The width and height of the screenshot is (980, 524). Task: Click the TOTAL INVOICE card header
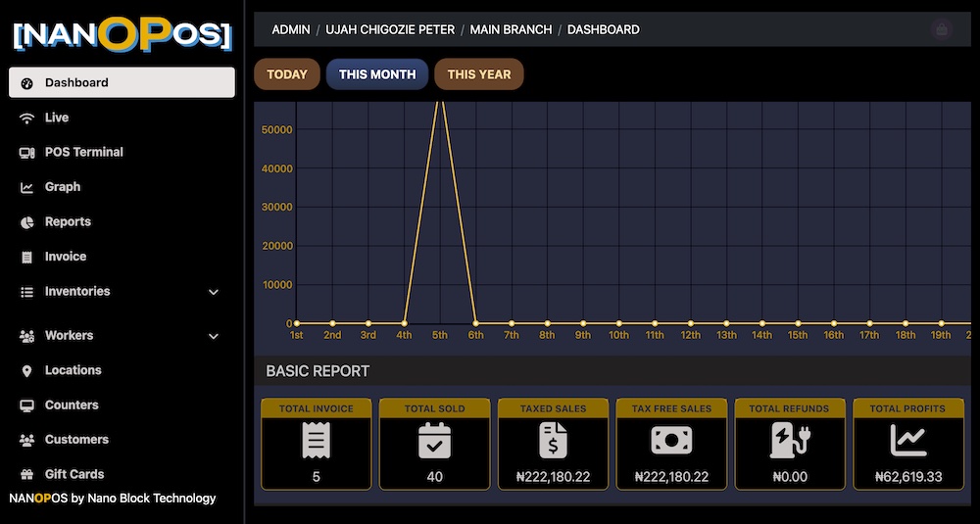click(x=317, y=408)
